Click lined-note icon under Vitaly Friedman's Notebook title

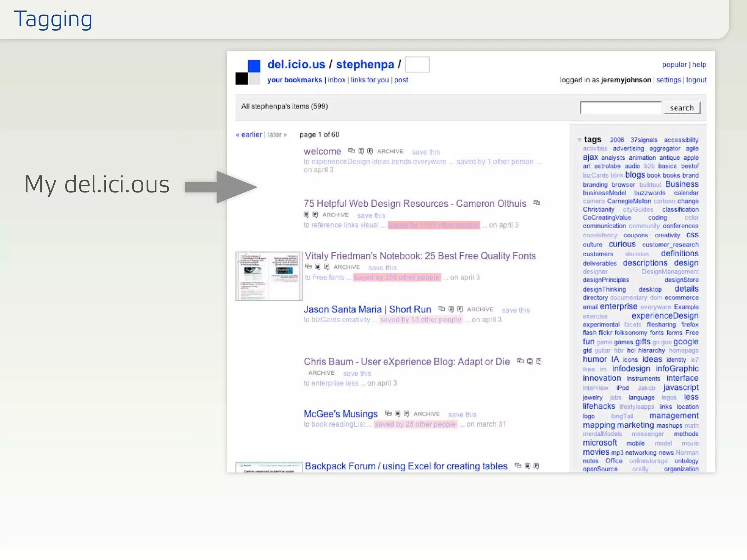click(318, 267)
